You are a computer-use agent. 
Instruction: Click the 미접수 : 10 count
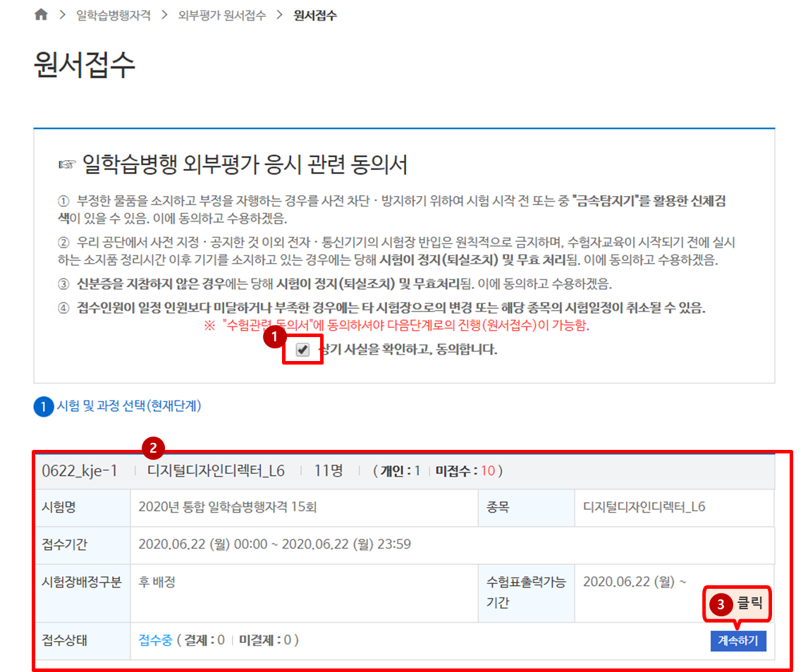point(465,470)
